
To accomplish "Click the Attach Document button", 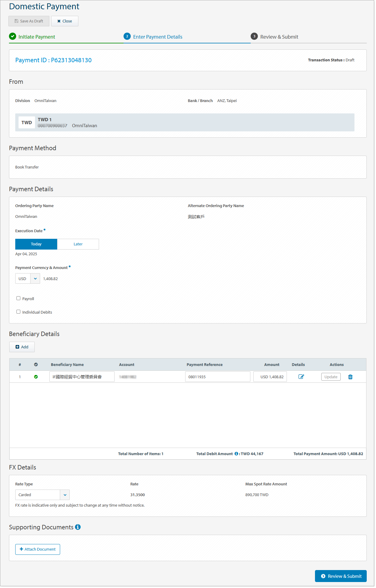I will pyautogui.click(x=38, y=549).
